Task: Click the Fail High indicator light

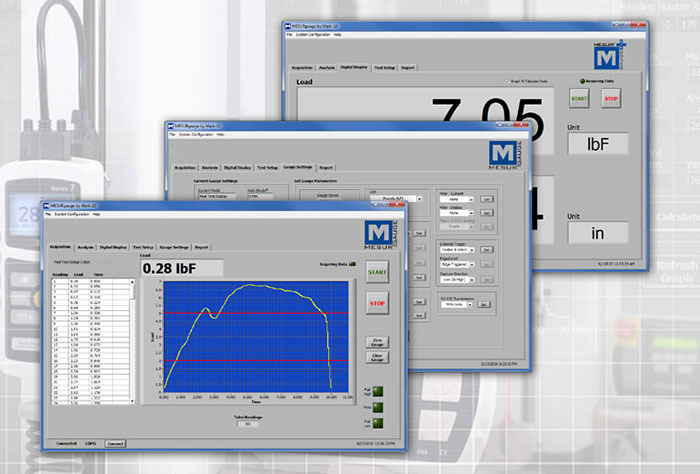Action: 378,391
